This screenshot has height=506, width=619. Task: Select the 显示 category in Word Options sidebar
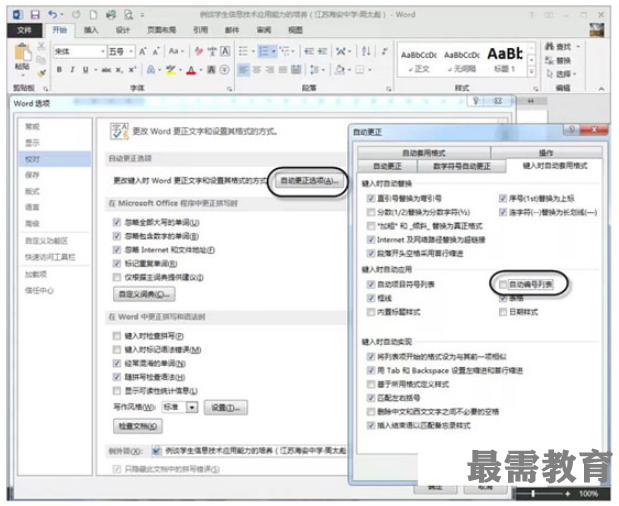(x=32, y=142)
